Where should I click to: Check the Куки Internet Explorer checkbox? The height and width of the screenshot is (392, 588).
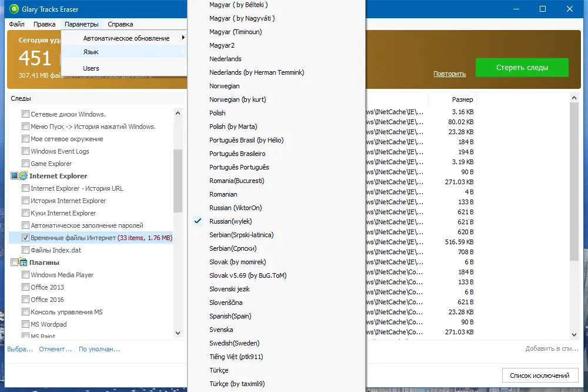tap(25, 213)
